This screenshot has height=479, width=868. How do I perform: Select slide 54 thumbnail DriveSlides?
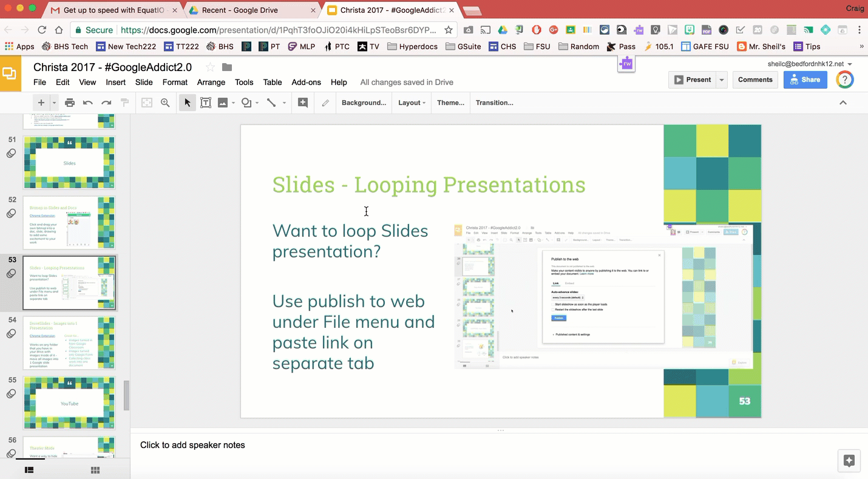tap(69, 343)
